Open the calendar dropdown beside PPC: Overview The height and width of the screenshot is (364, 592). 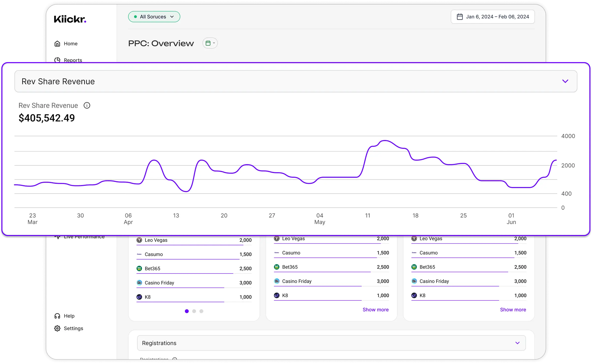pyautogui.click(x=210, y=43)
